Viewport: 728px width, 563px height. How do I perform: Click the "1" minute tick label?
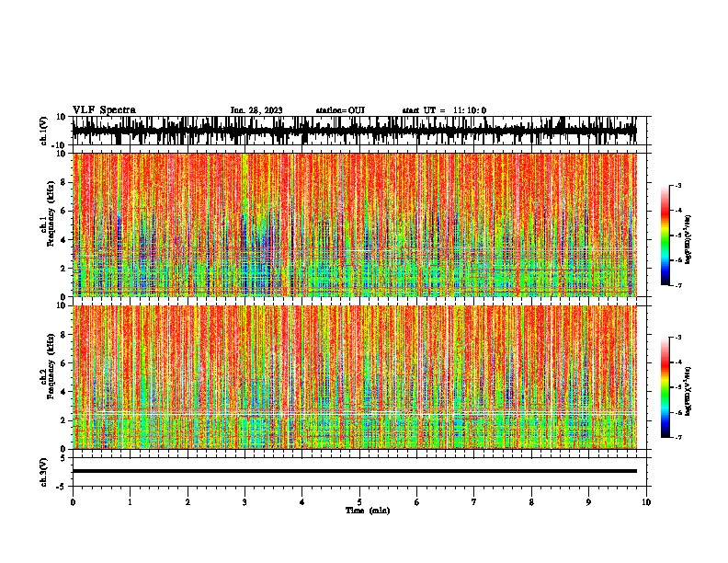(130, 502)
